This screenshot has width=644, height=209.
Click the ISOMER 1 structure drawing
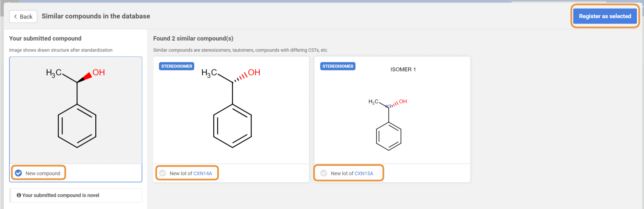[388, 124]
